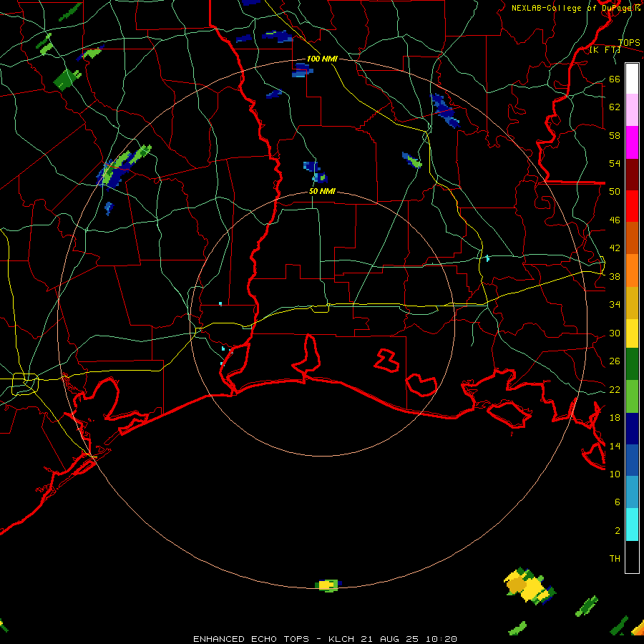Click the TOPS legend title
644x644 pixels.
629,43
